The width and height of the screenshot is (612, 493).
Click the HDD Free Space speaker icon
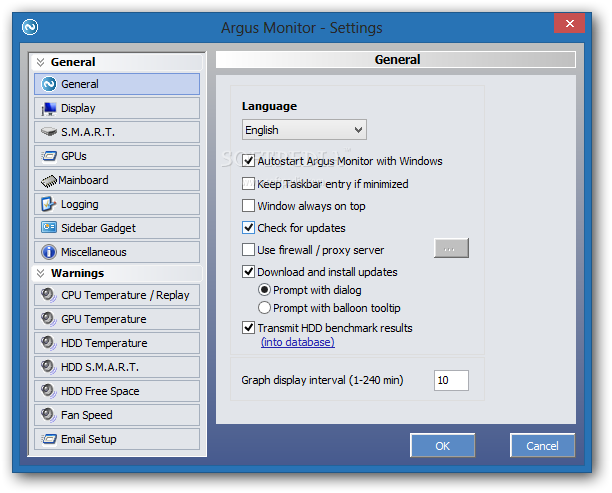(49, 391)
